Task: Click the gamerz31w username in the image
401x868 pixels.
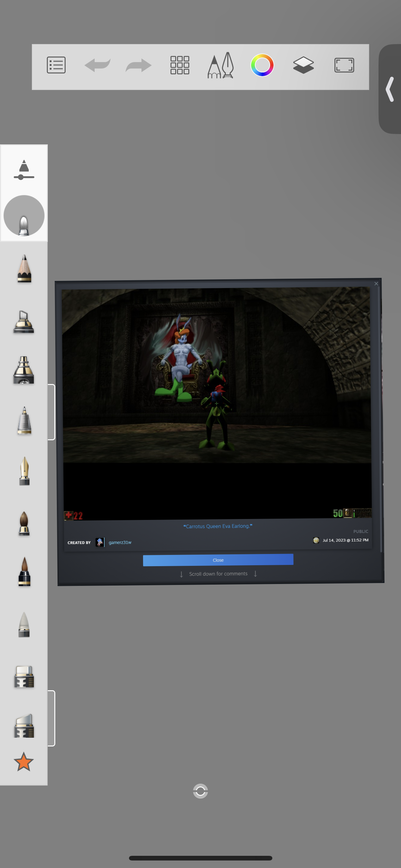Action: click(x=120, y=542)
